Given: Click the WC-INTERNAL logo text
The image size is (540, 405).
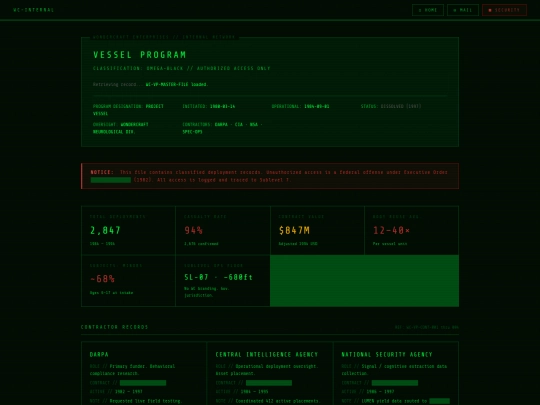Looking at the screenshot, I should [x=33, y=10].
